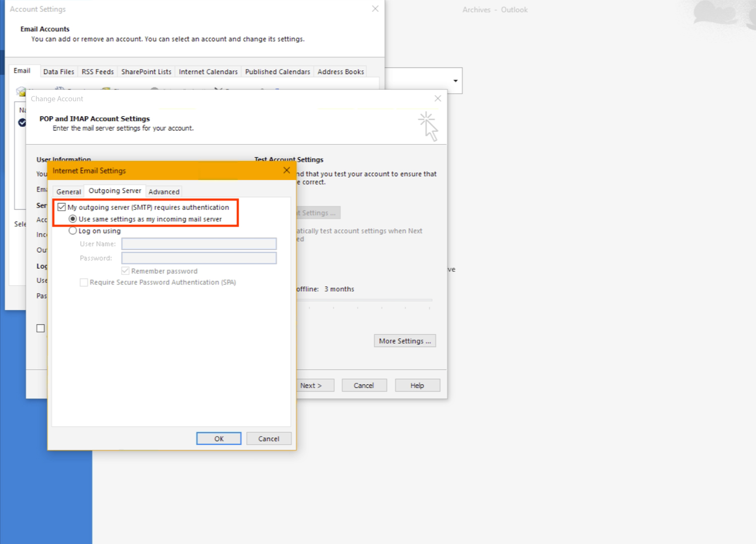The width and height of the screenshot is (756, 544).
Task: Close the Change Account dialog
Action: [x=437, y=99]
